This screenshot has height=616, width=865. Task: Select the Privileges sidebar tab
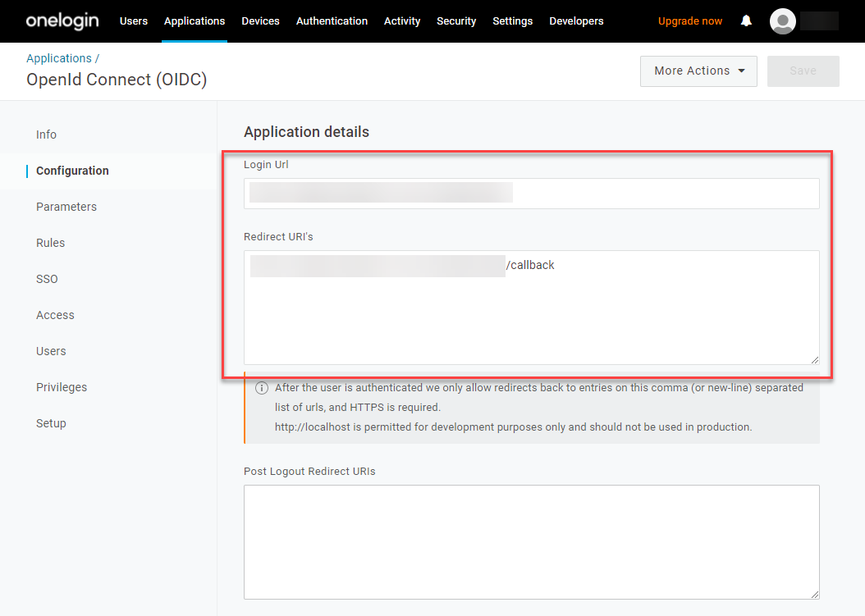pyautogui.click(x=62, y=387)
